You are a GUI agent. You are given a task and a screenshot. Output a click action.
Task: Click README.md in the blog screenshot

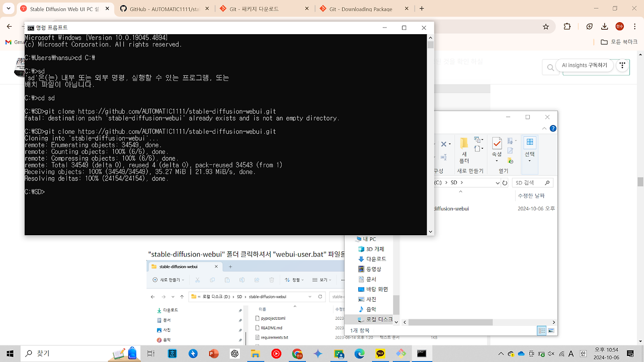[x=268, y=328]
